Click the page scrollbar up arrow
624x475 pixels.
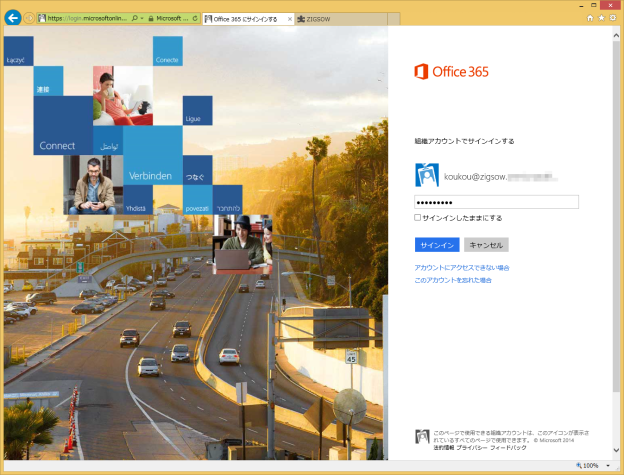pyautogui.click(x=616, y=35)
